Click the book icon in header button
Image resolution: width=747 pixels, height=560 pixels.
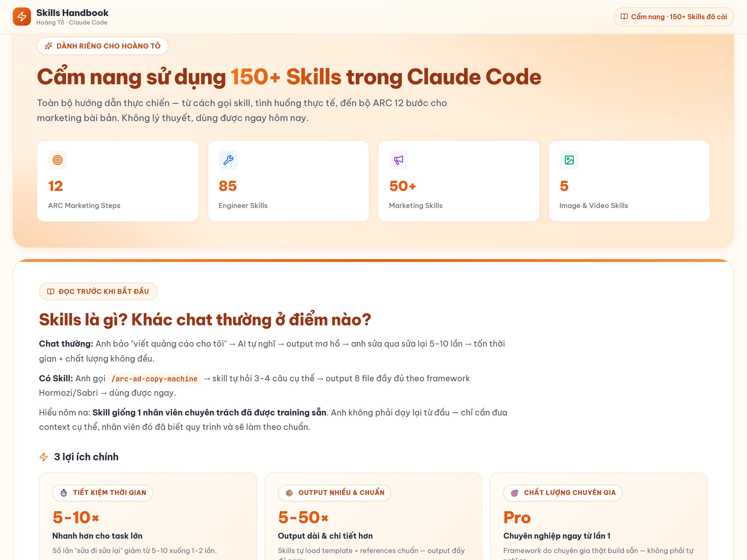click(x=624, y=17)
